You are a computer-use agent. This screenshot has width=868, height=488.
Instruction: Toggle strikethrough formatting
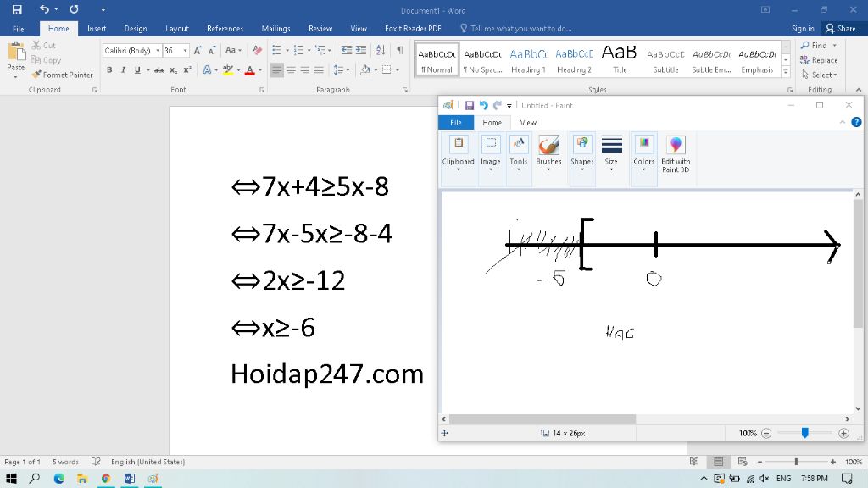pos(159,69)
